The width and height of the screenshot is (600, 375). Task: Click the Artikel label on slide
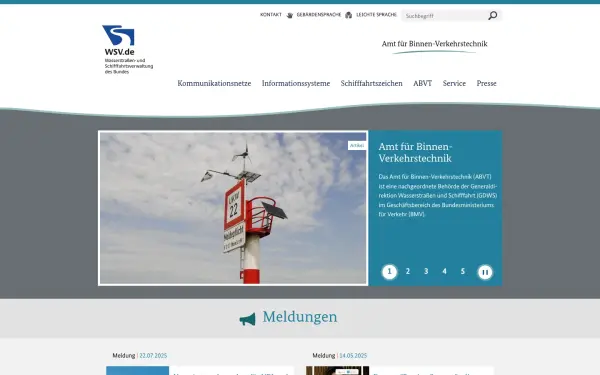click(x=357, y=145)
